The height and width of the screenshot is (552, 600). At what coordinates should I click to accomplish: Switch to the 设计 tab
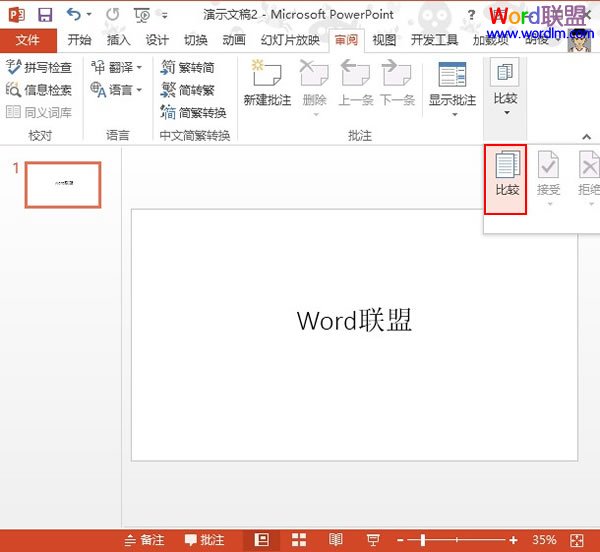click(157, 40)
